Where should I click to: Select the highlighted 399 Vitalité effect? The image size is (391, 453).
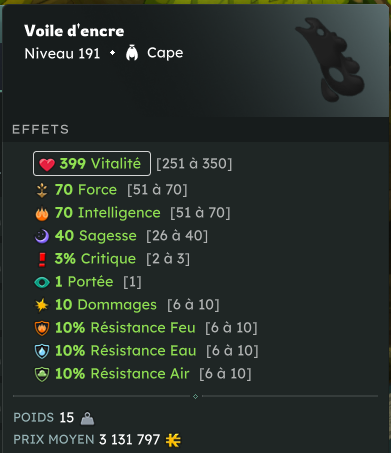[x=92, y=164]
